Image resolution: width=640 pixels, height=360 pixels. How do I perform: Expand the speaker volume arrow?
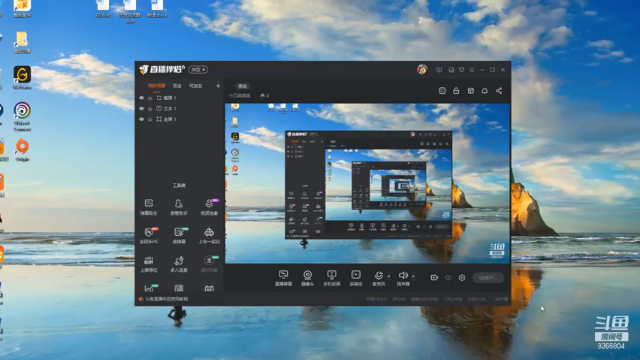point(413,276)
